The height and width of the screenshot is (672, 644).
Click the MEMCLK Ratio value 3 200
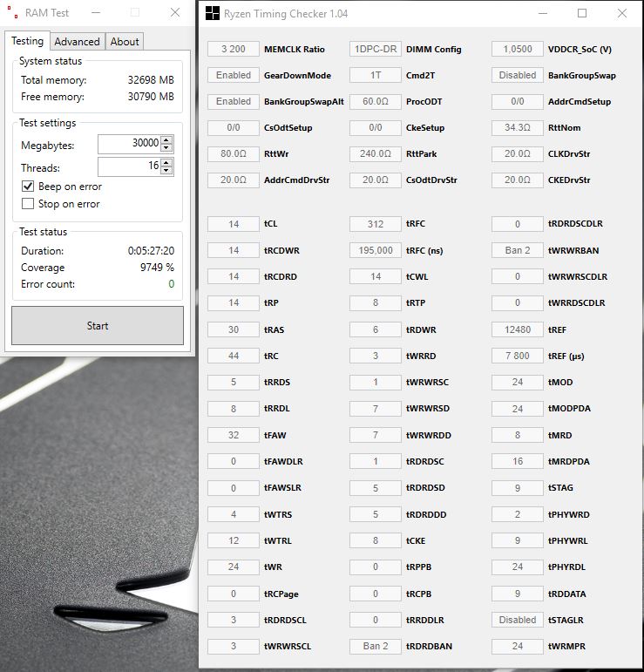click(x=234, y=50)
